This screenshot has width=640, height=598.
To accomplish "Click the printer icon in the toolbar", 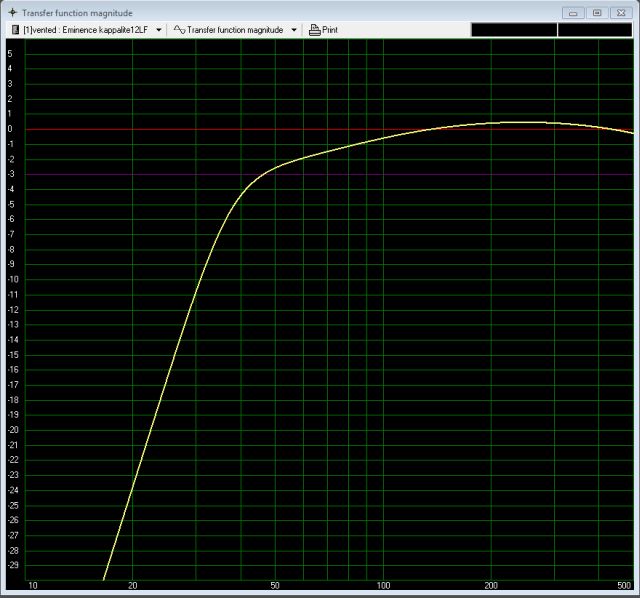I will pos(314,30).
